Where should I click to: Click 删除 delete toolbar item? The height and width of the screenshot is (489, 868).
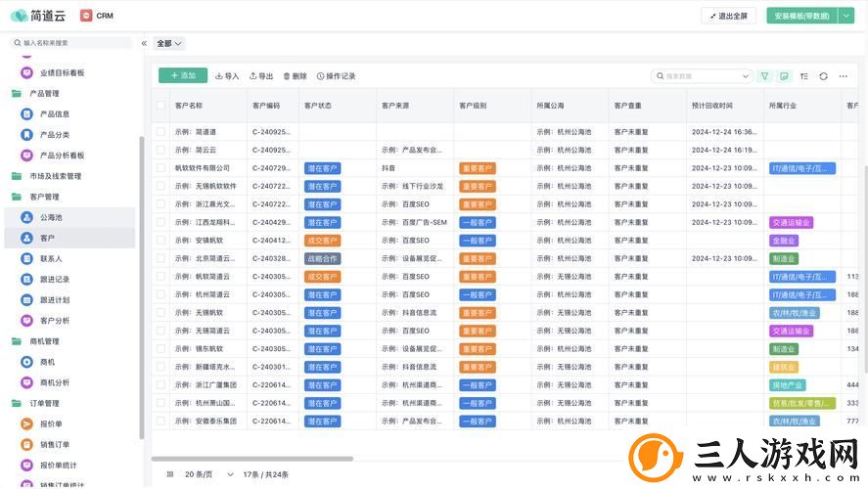tap(296, 75)
